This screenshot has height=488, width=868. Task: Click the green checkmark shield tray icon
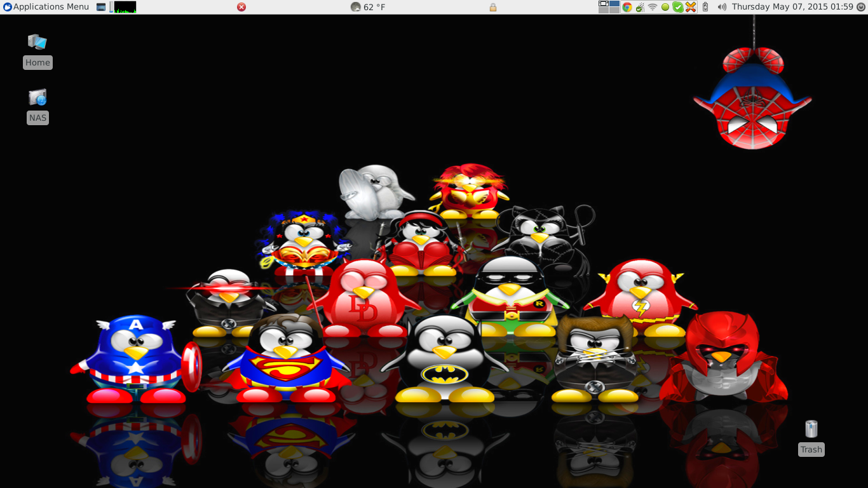[678, 7]
